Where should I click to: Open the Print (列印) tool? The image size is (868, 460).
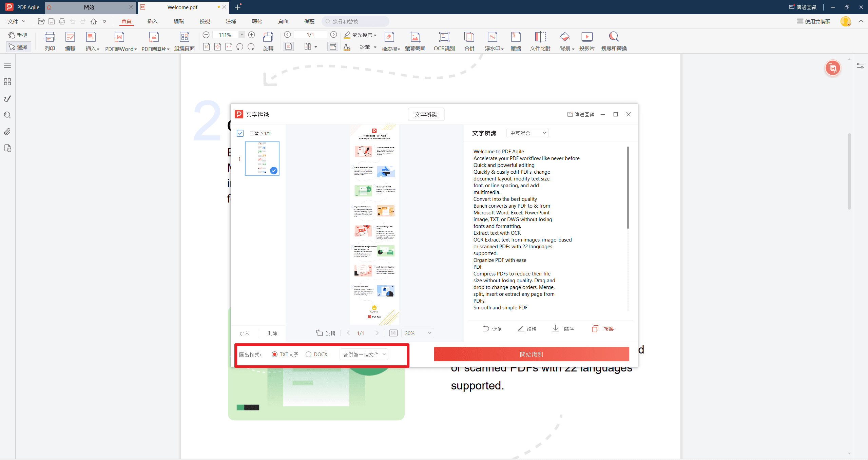click(x=50, y=41)
